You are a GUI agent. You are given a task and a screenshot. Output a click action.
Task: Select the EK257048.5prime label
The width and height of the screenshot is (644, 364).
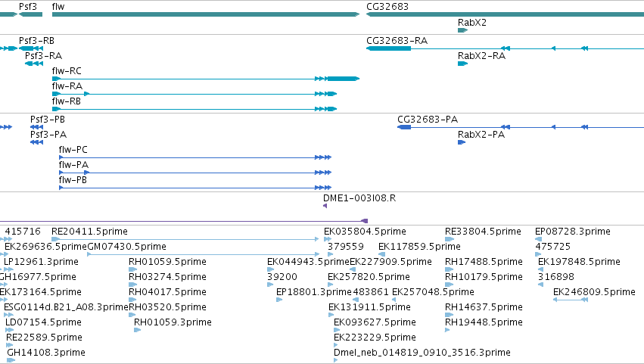[x=433, y=293]
